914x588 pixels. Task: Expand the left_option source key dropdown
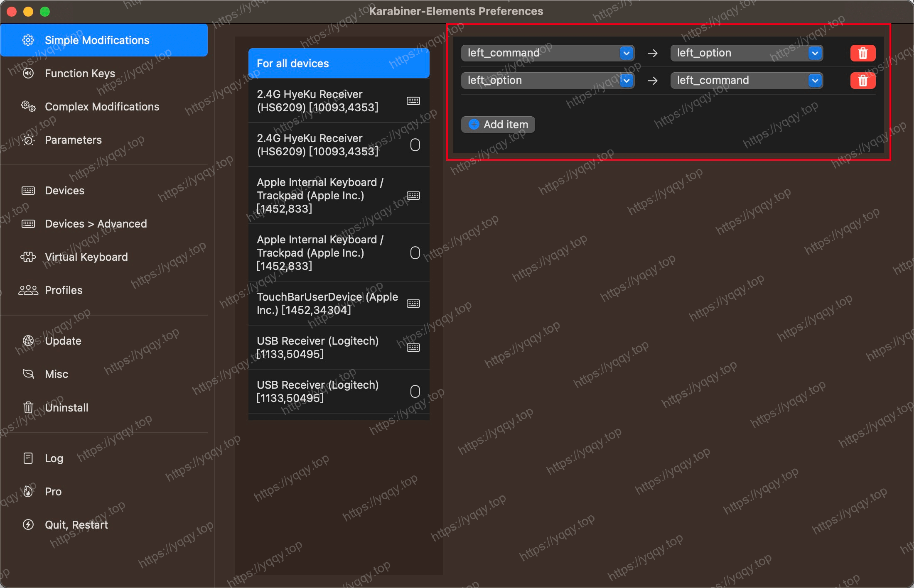pyautogui.click(x=626, y=81)
